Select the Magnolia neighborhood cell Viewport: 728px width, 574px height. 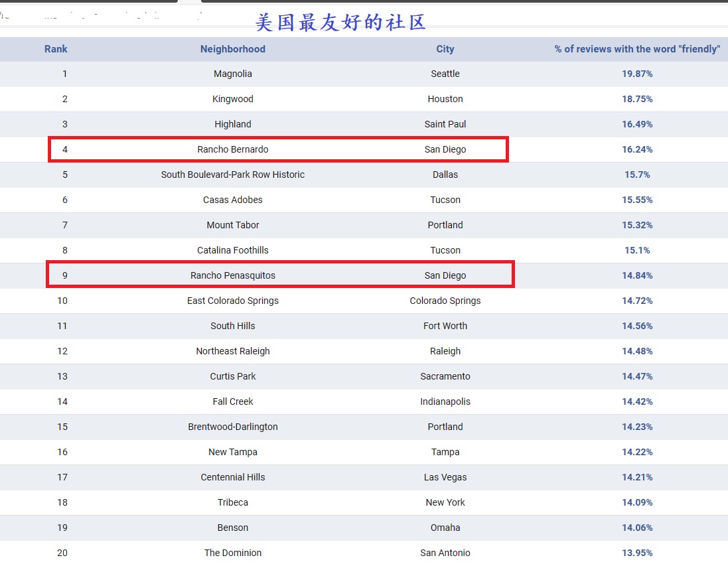(232, 74)
